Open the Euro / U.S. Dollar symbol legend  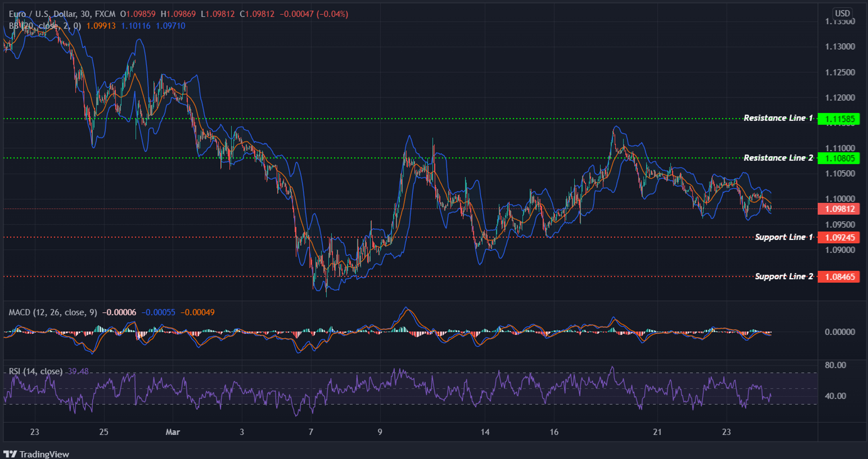(44, 14)
